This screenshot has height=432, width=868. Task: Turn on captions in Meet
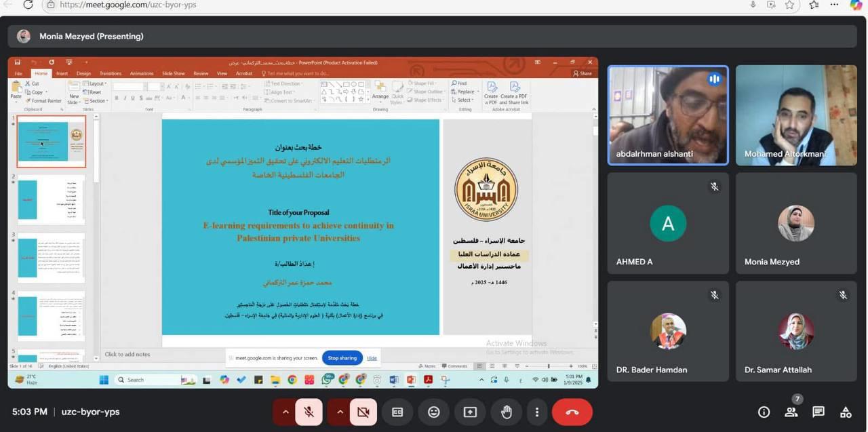coord(397,412)
